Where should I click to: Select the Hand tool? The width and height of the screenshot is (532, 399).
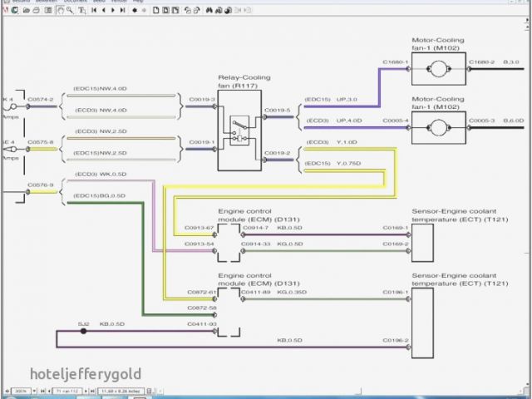point(60,11)
